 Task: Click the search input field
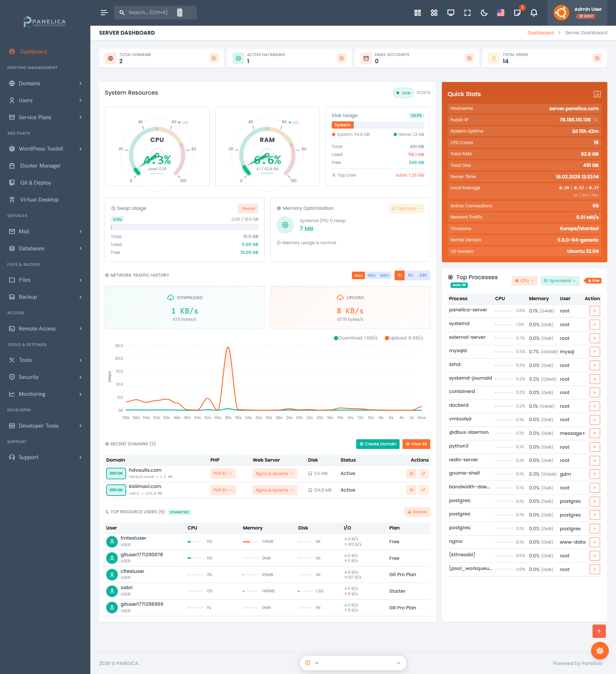pyautogui.click(x=152, y=13)
